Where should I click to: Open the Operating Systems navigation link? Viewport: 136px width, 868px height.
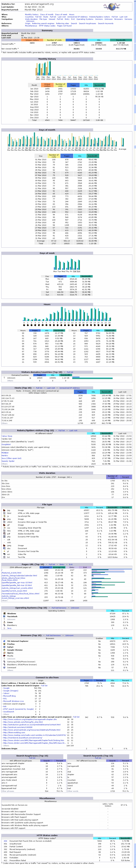click(x=85, y=19)
